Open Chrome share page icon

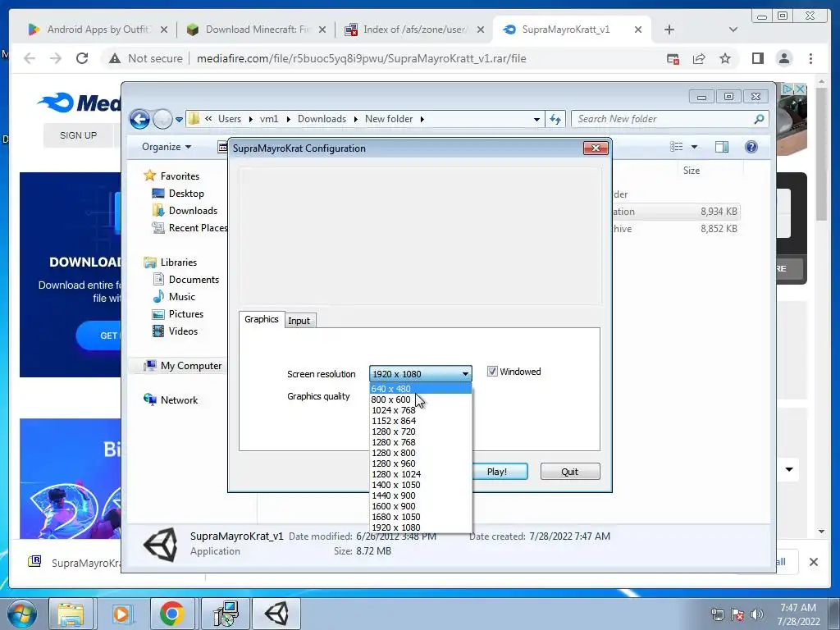click(699, 58)
